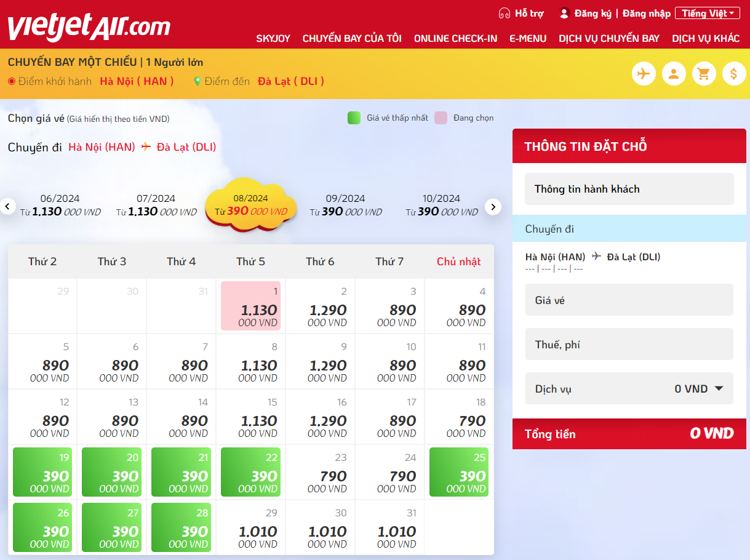Click the dollar currency icon

coord(733,73)
